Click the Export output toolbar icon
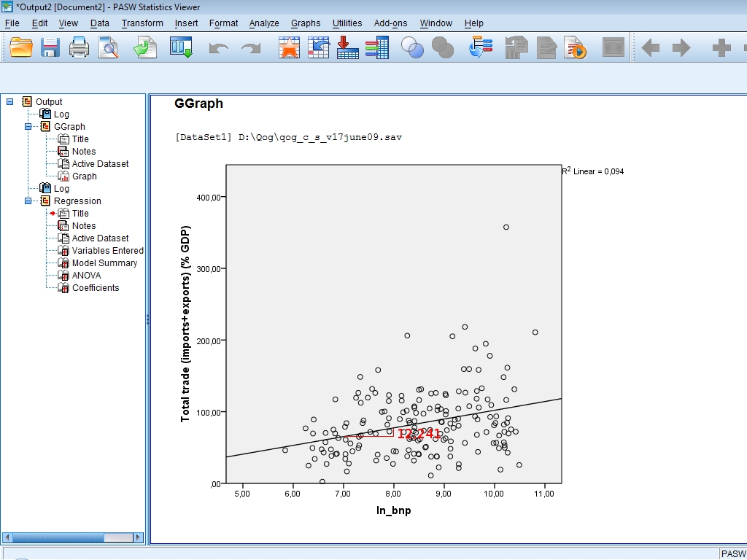Screen dimensions: 747x560 [x=144, y=49]
